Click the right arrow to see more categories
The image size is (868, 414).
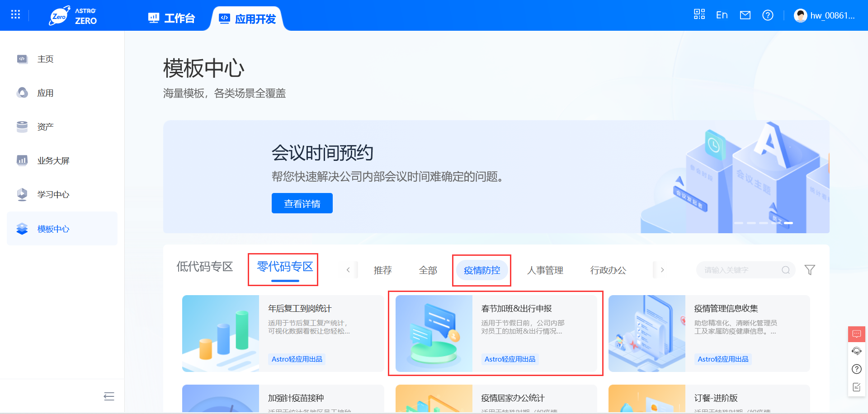pyautogui.click(x=662, y=269)
